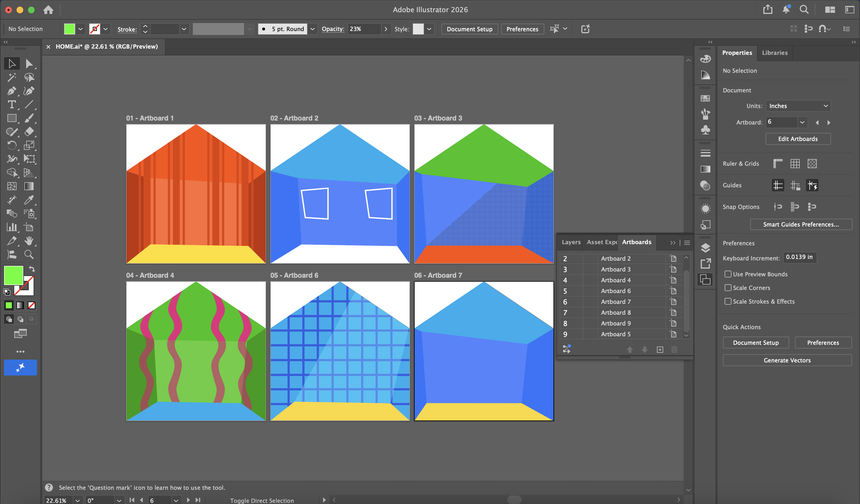Expand the brush definition 5 pt. Round dropdown
The image size is (860, 504).
point(312,29)
